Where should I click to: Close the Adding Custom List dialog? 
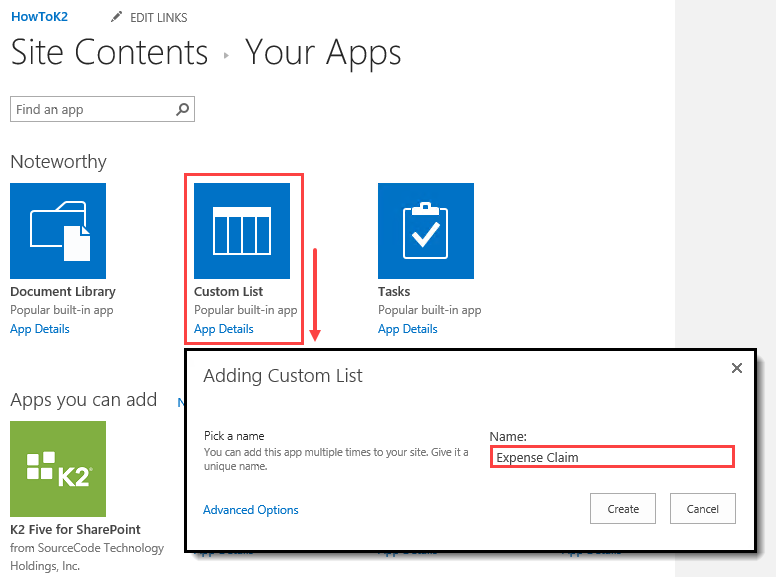pos(737,368)
